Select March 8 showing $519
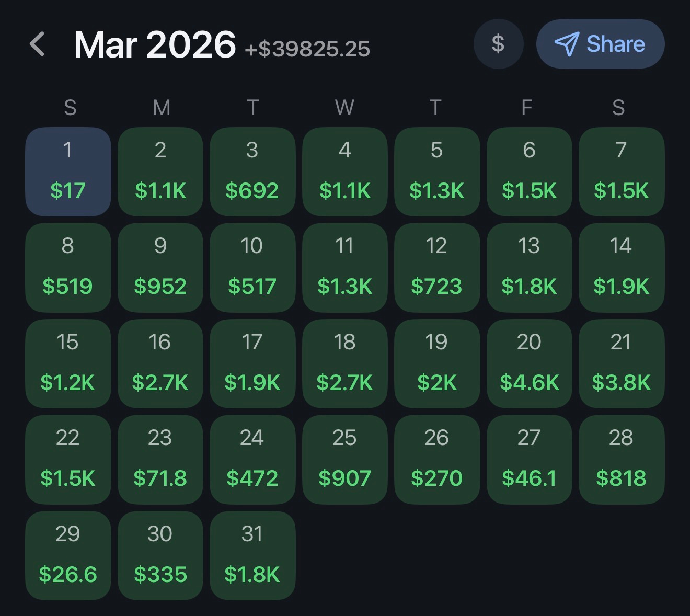The height and width of the screenshot is (616, 690). [x=68, y=268]
